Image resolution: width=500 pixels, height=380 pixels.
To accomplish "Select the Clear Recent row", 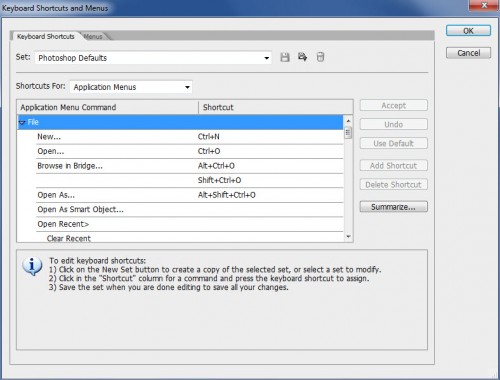I will [x=190, y=238].
